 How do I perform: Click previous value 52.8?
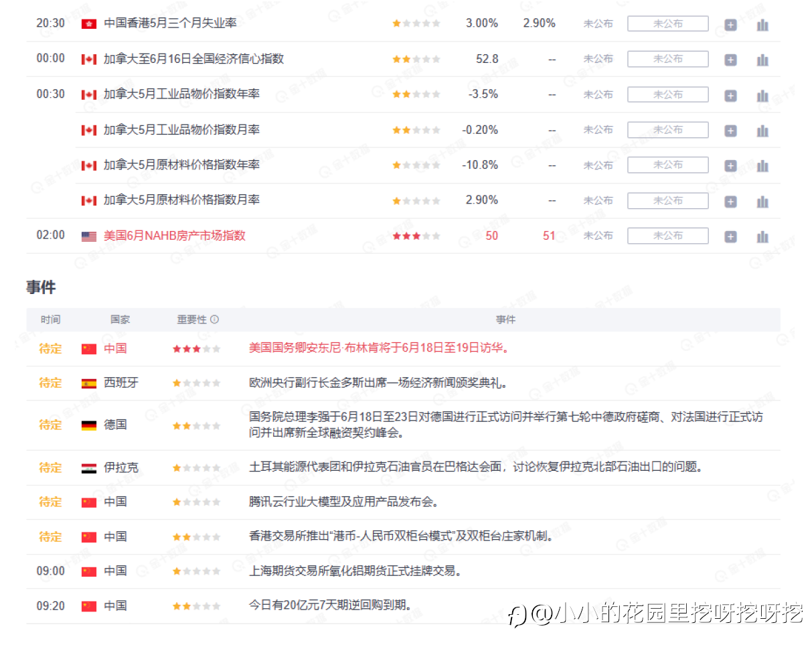[487, 59]
